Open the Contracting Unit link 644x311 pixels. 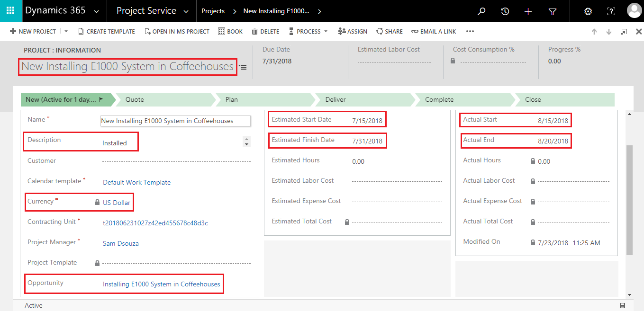pyautogui.click(x=155, y=223)
